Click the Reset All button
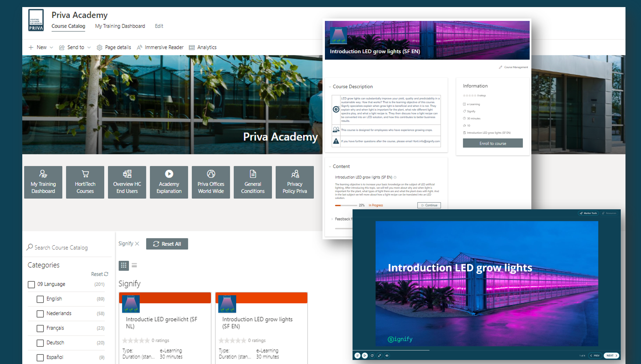This screenshot has width=641, height=364. [x=167, y=244]
